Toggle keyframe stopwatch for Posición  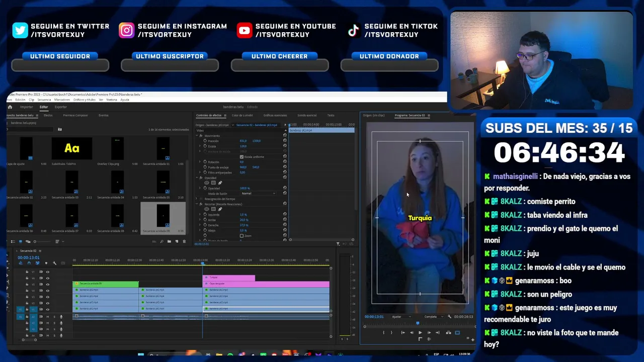205,141
